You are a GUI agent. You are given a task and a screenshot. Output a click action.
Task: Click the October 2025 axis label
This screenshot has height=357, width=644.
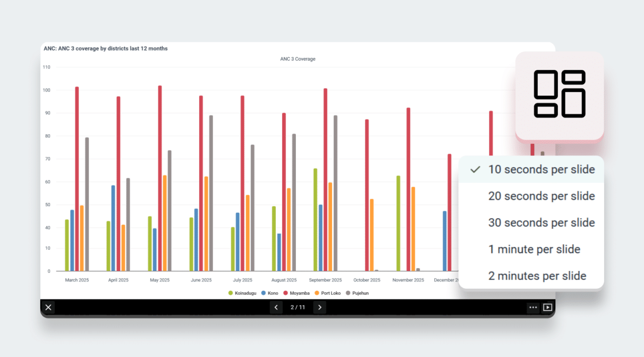pyautogui.click(x=367, y=280)
